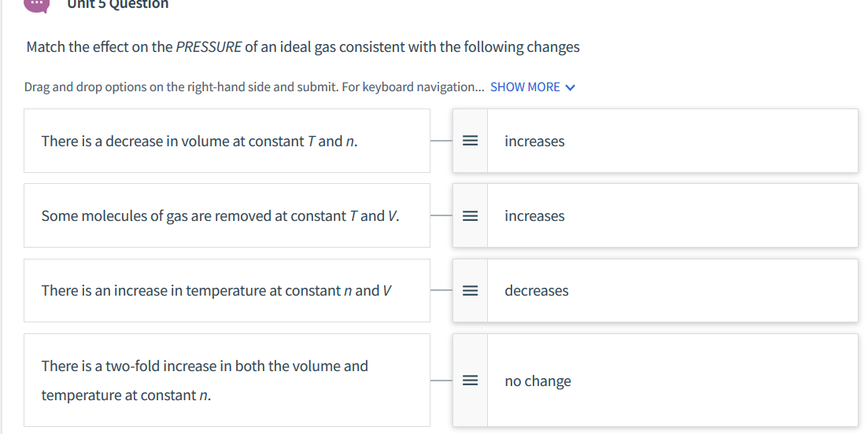
Task: Click drag handle beside the decrease-in-volume prompt
Action: tap(470, 142)
